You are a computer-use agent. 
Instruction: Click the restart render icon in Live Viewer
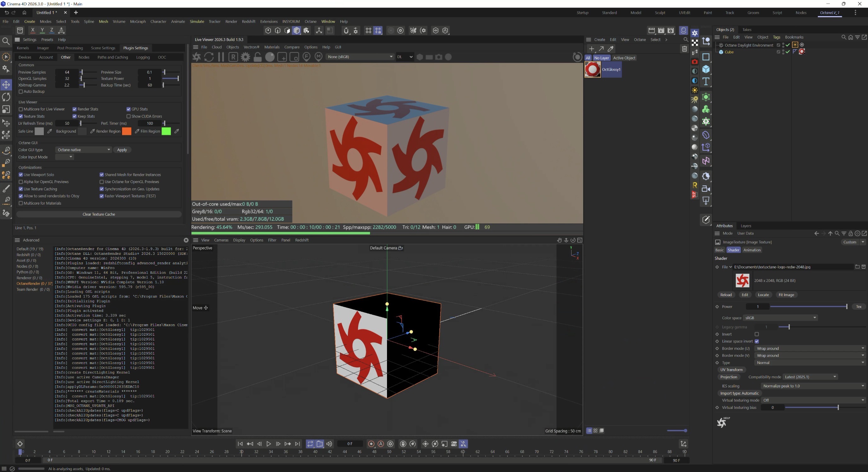[209, 57]
